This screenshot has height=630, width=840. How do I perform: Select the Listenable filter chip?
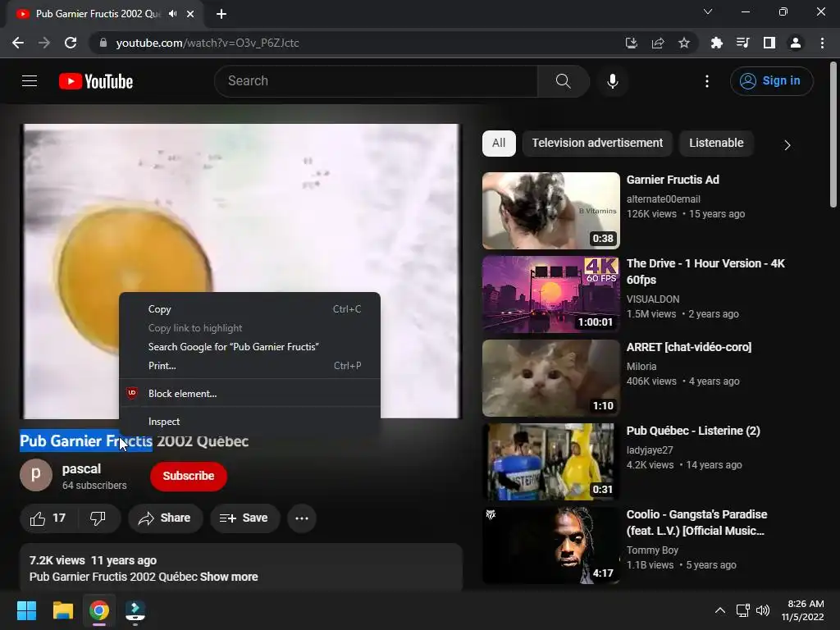[716, 143]
